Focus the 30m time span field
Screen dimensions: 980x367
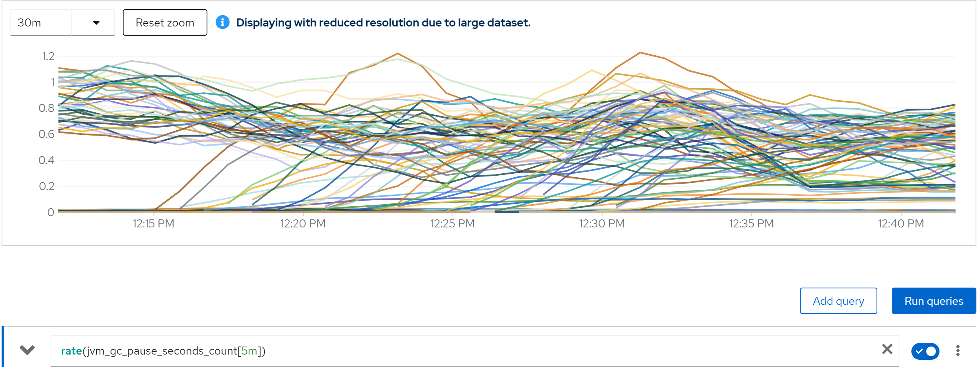point(41,23)
